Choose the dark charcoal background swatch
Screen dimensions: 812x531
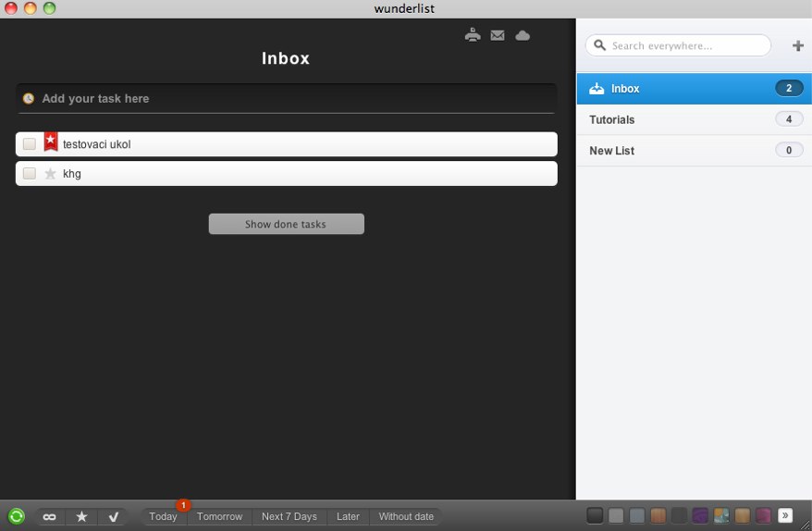[x=679, y=515]
